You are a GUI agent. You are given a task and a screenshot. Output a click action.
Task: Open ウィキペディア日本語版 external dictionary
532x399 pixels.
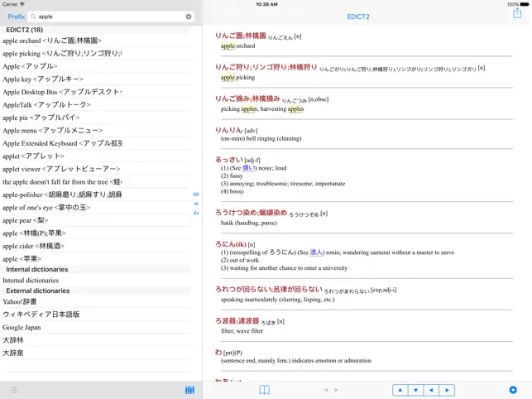coord(96,315)
